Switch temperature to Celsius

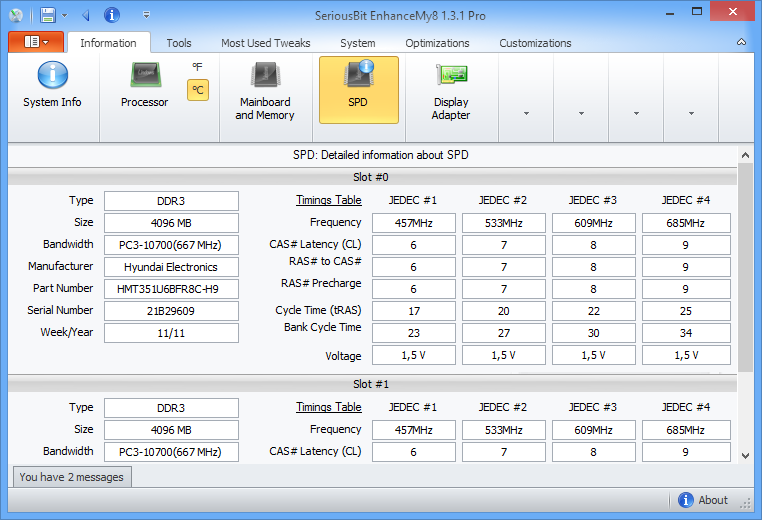(x=198, y=90)
